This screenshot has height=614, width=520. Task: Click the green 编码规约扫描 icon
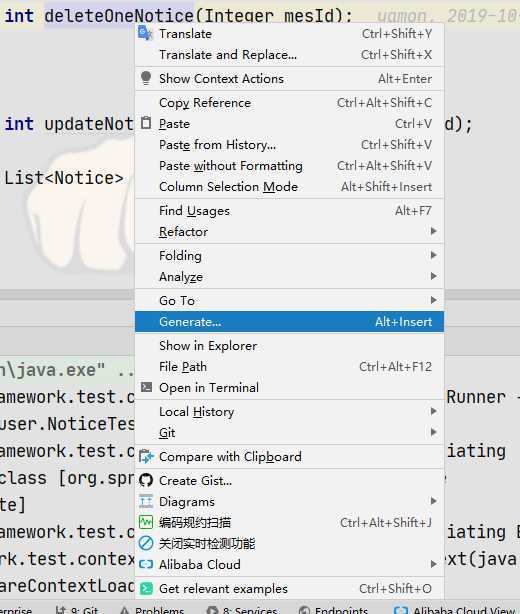click(x=146, y=522)
